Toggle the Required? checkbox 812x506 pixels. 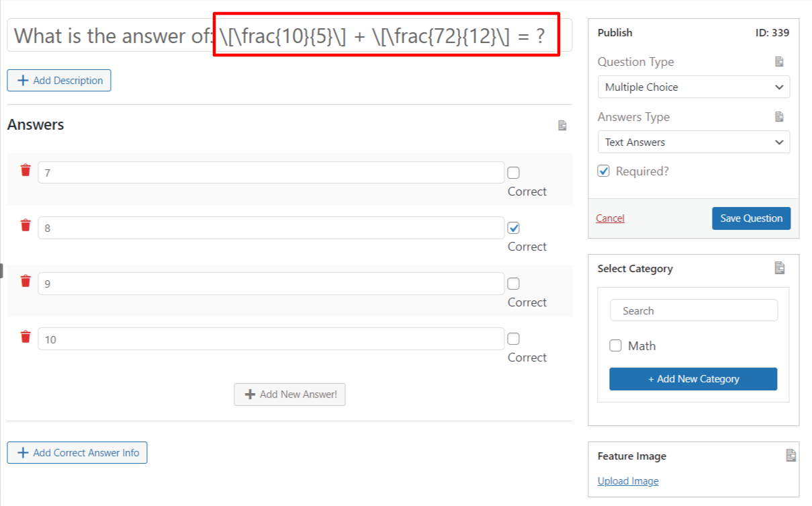tap(604, 171)
